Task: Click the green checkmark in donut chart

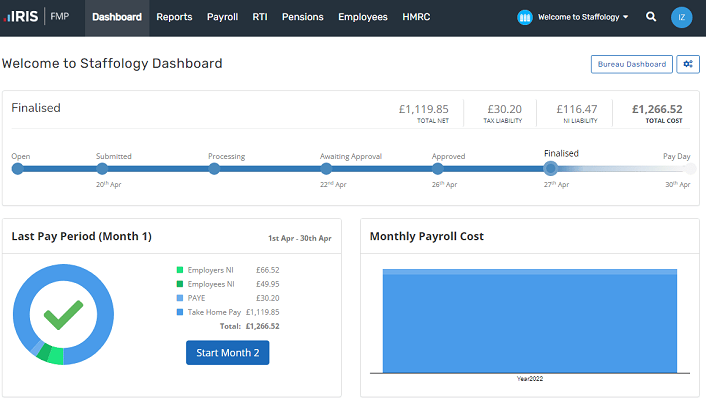Action: (x=63, y=315)
